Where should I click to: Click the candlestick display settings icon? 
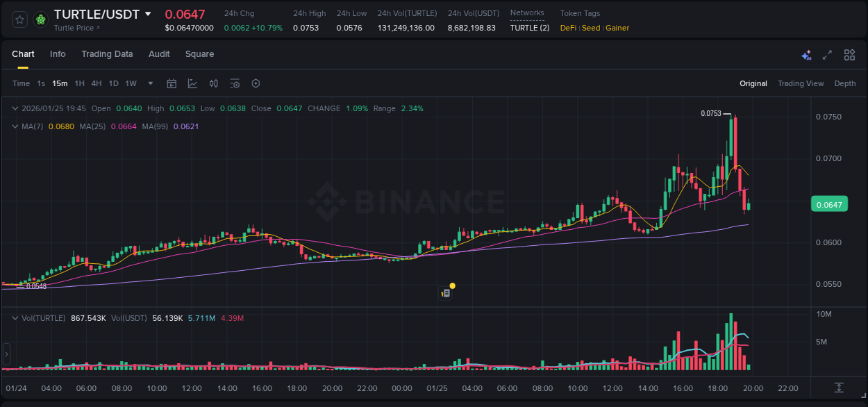click(x=234, y=83)
